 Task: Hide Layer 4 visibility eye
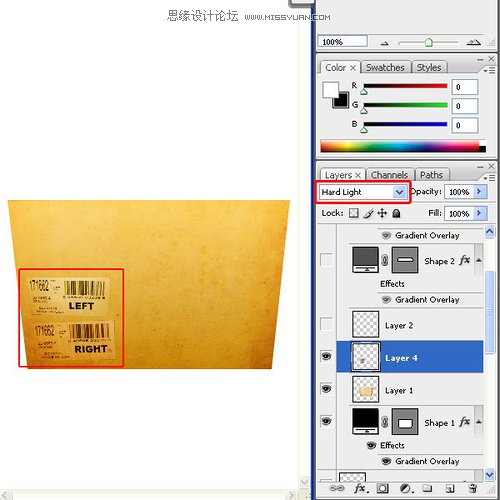(x=326, y=356)
